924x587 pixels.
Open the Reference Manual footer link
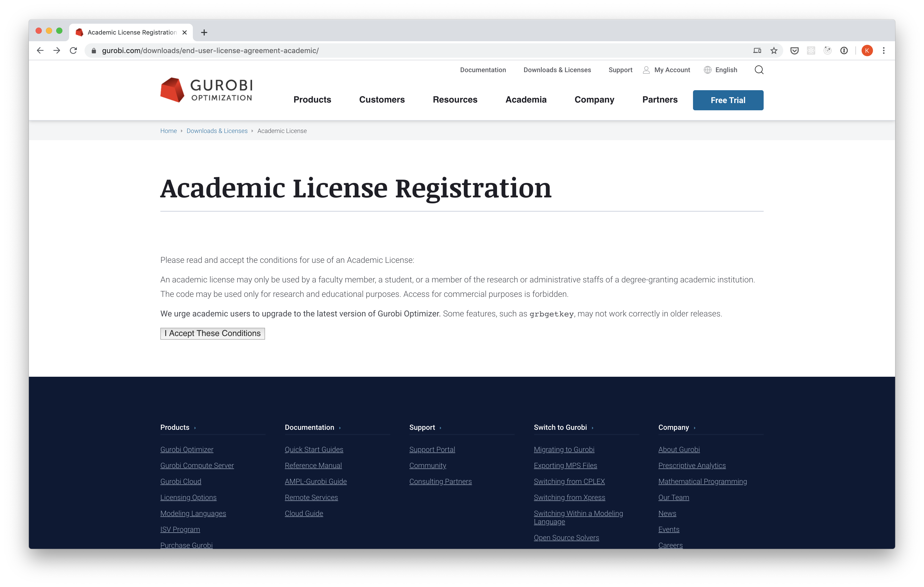[313, 465]
